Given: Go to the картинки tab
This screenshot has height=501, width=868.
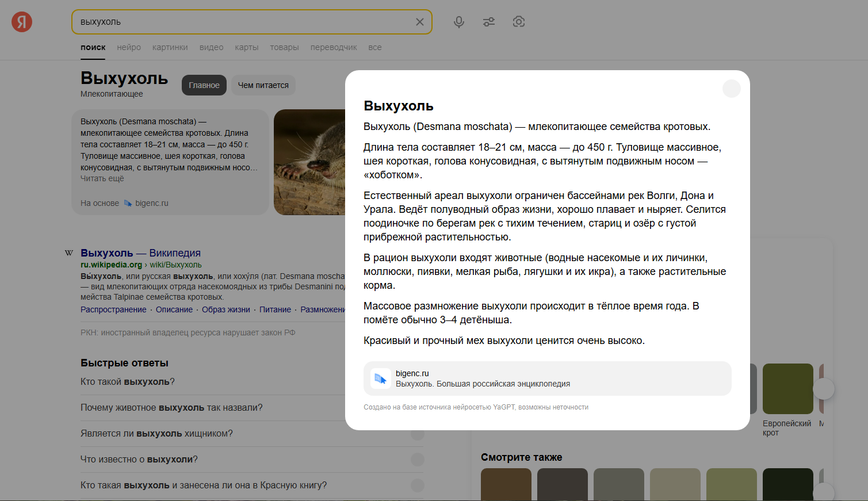Looking at the screenshot, I should click(x=170, y=47).
